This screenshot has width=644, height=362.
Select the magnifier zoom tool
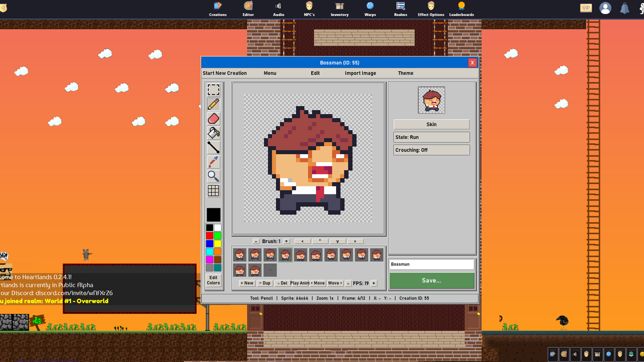pyautogui.click(x=213, y=176)
